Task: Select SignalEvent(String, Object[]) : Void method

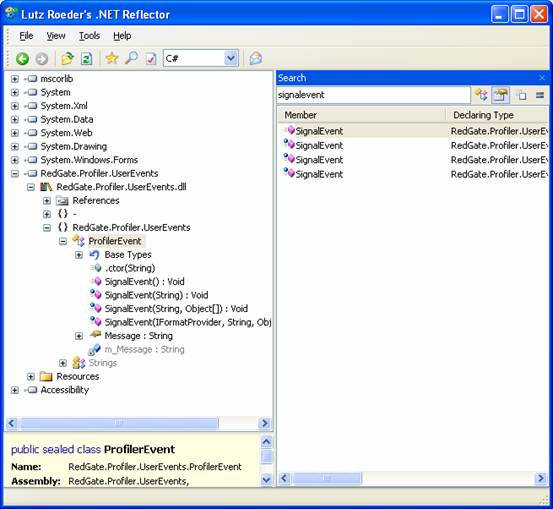Action: [176, 309]
